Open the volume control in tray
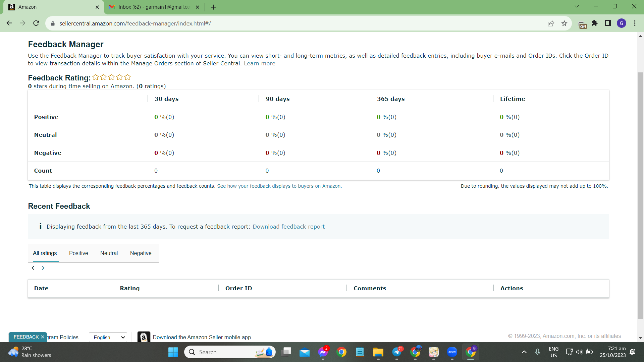The height and width of the screenshot is (362, 644). point(579,352)
